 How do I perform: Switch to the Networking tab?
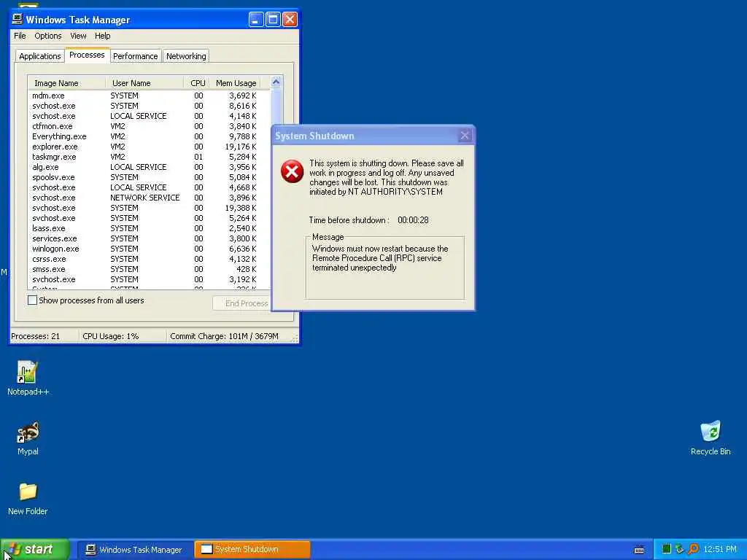pos(186,56)
